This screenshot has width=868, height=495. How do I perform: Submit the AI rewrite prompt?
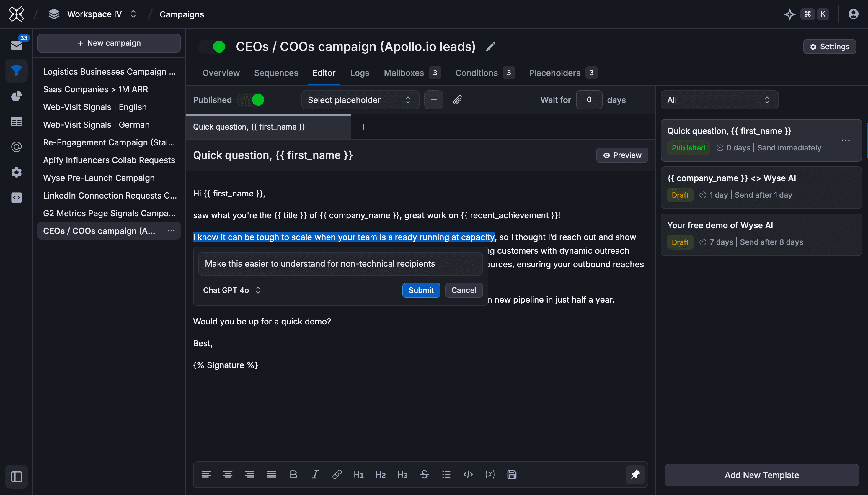(x=421, y=290)
